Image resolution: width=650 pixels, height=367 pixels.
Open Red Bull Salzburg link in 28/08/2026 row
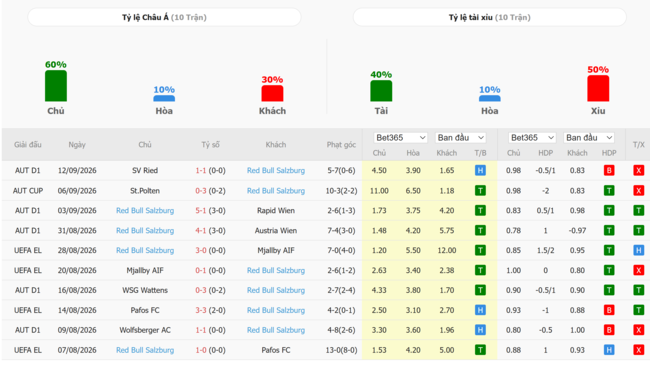click(145, 250)
